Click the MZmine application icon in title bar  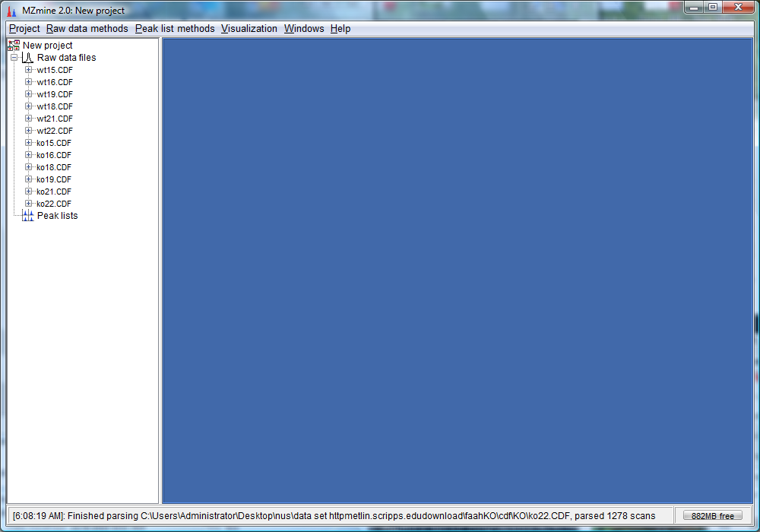click(11, 11)
